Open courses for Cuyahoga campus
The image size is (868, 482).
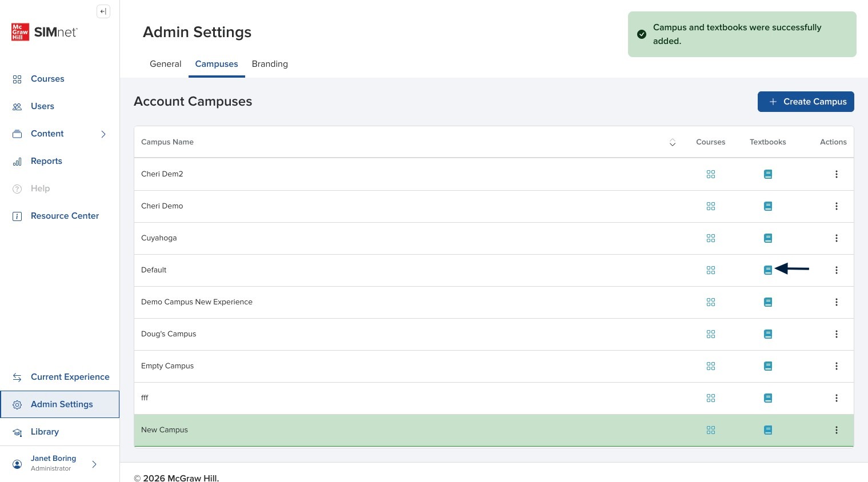[711, 238]
